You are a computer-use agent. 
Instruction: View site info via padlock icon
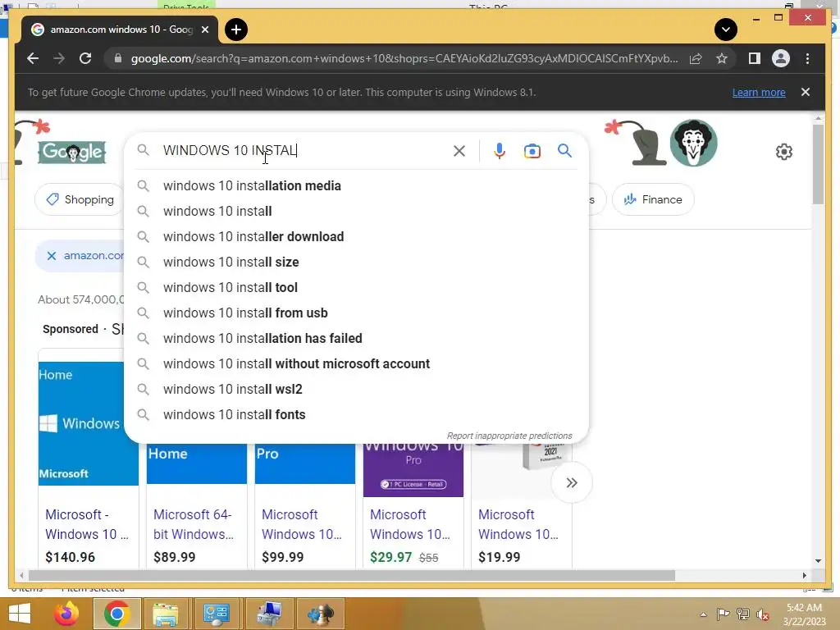pos(118,58)
